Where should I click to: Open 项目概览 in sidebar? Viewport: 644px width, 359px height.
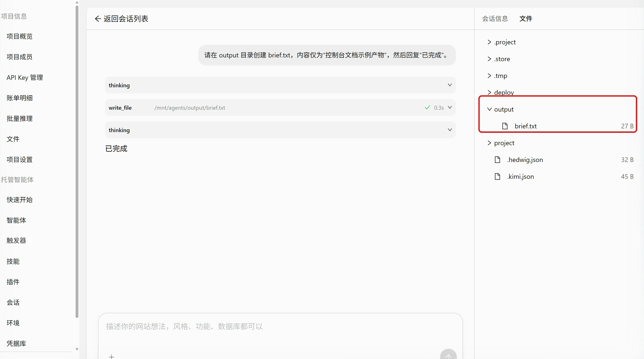[20, 36]
